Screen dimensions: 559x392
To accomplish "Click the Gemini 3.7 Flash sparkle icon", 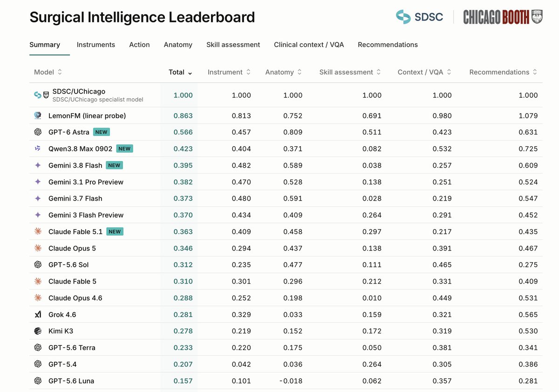I will click(x=38, y=198).
